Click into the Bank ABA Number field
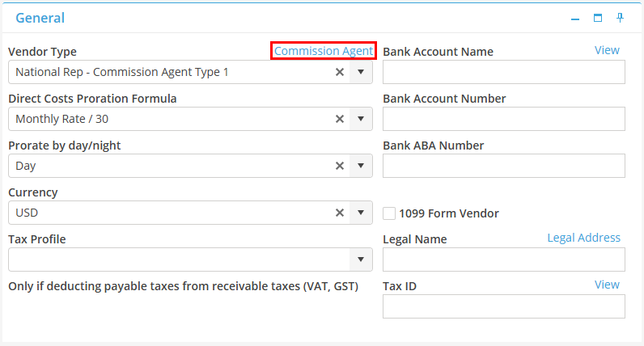 (503, 166)
